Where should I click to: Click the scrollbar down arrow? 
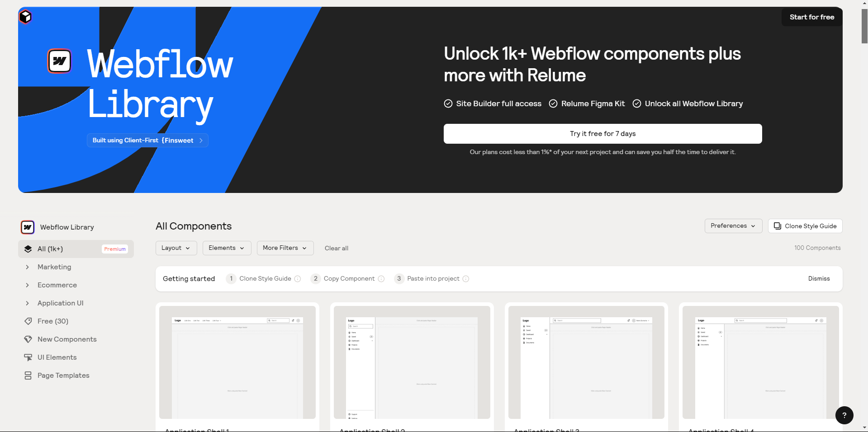pyautogui.click(x=864, y=427)
